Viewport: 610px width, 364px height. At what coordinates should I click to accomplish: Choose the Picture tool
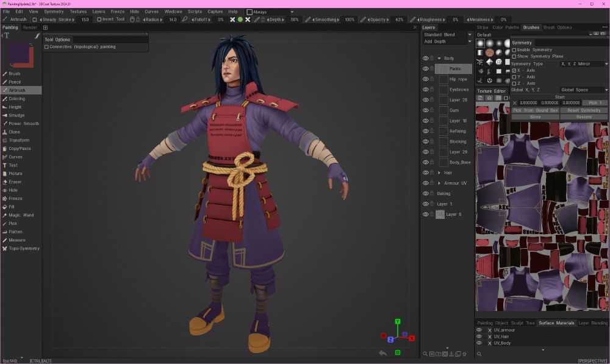(x=15, y=174)
